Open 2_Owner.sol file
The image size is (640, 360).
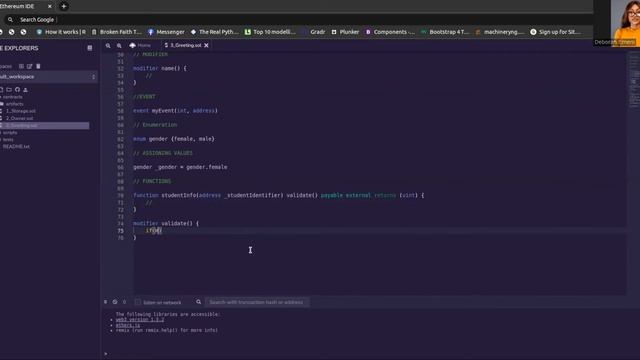click(19, 118)
